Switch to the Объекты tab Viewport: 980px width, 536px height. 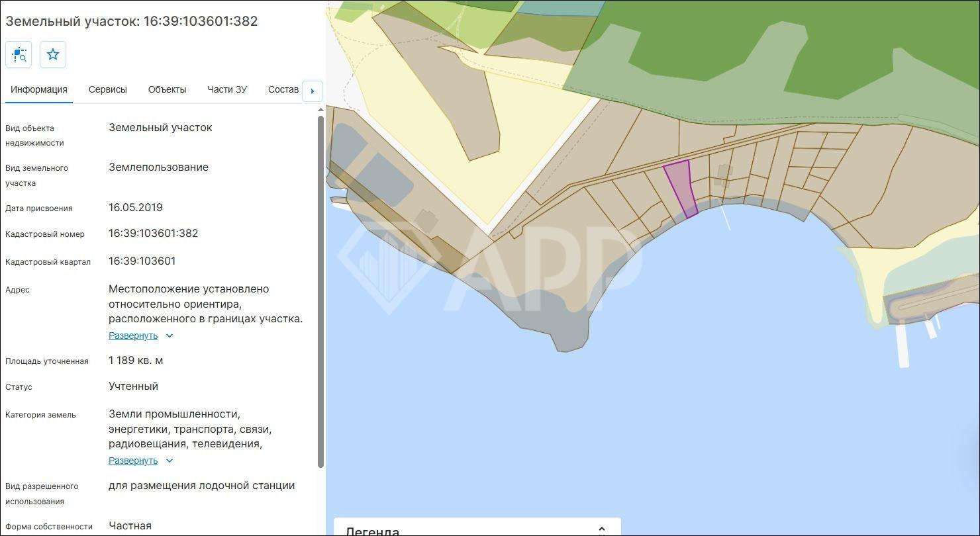[167, 89]
